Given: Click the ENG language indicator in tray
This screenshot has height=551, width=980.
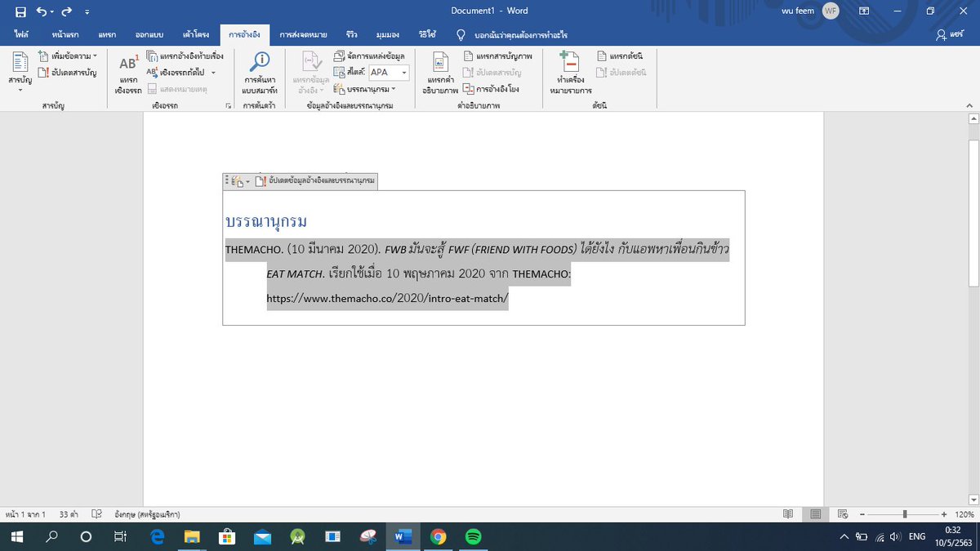Looking at the screenshot, I should (x=917, y=537).
